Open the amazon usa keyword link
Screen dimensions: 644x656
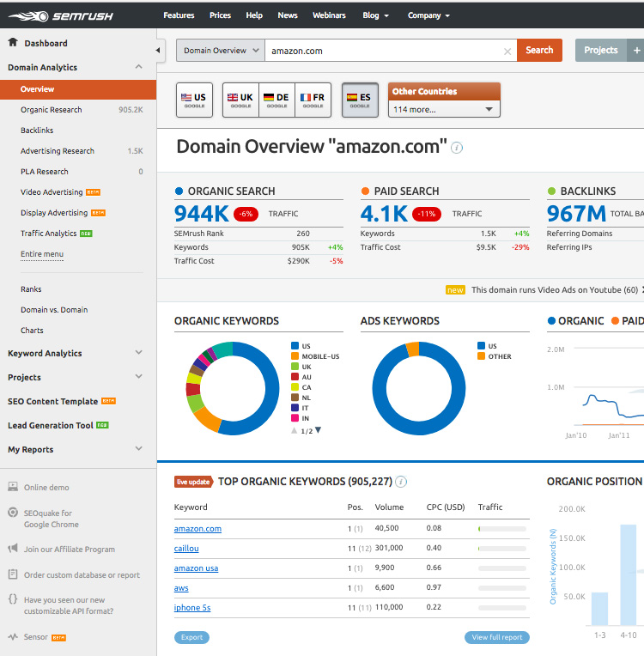click(x=196, y=568)
